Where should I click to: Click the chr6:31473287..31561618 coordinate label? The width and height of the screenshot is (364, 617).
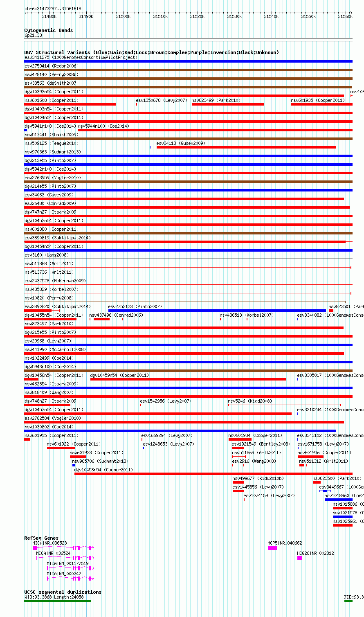[x=53, y=9]
